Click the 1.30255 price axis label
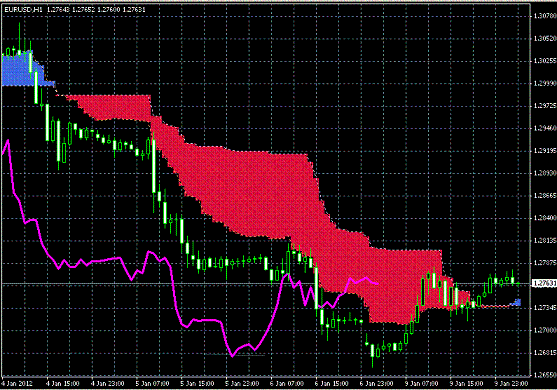 click(545, 61)
